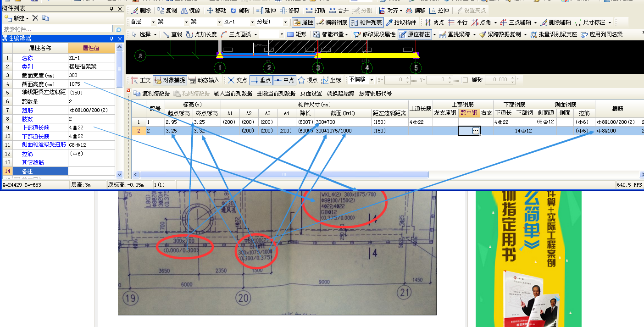Toggle 对象捕捉 (object snap)
This screenshot has height=327, width=644.
[x=170, y=80]
